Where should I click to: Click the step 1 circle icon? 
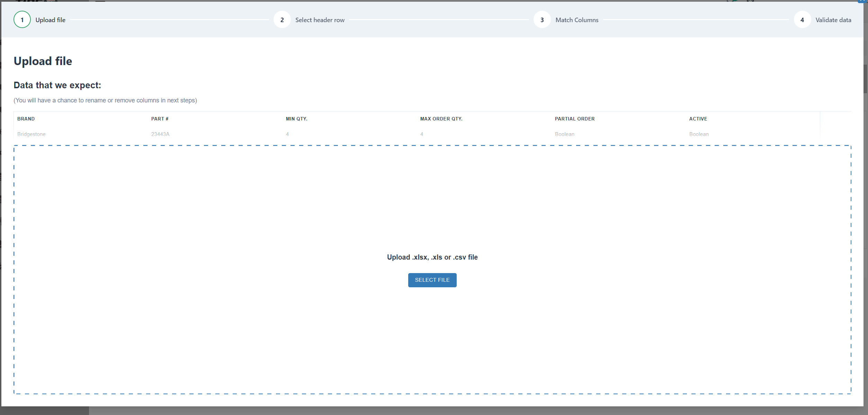[x=22, y=20]
